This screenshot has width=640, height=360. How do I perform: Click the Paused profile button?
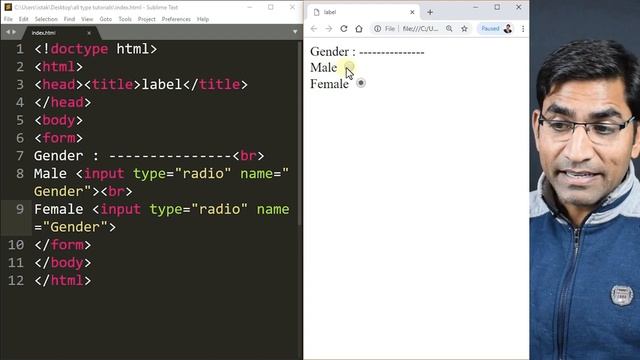496,29
